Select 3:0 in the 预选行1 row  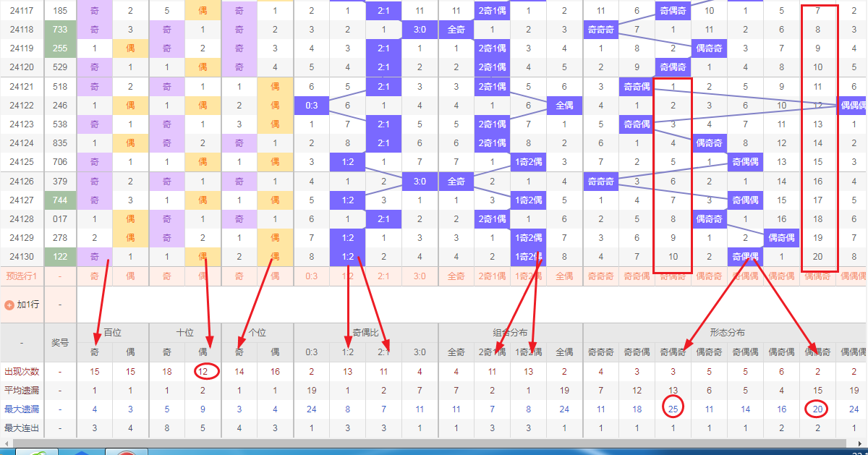420,276
